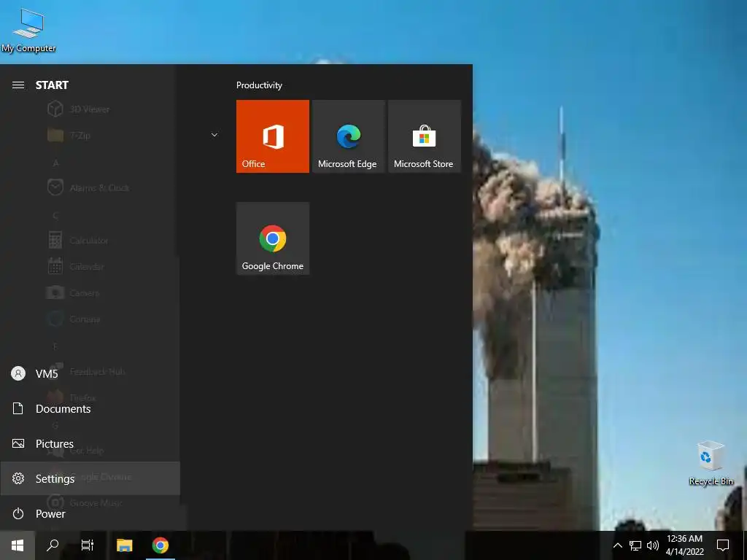This screenshot has height=560, width=747.
Task: Click the START label
Action: click(52, 85)
